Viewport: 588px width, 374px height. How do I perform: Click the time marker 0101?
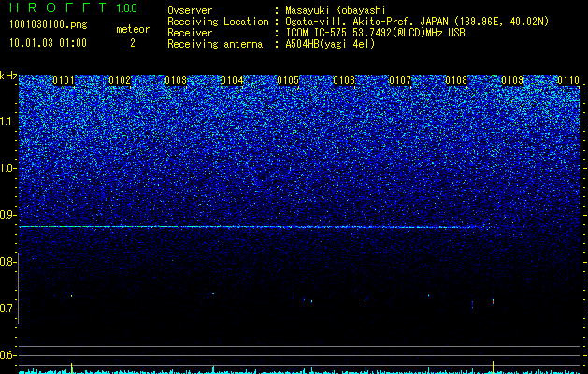click(64, 80)
